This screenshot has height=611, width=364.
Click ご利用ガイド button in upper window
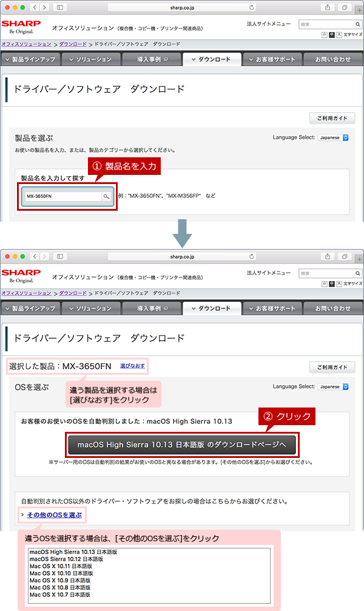(x=332, y=118)
